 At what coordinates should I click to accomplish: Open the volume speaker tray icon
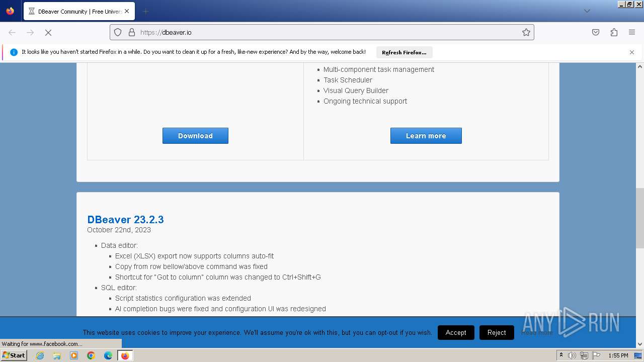point(572,355)
